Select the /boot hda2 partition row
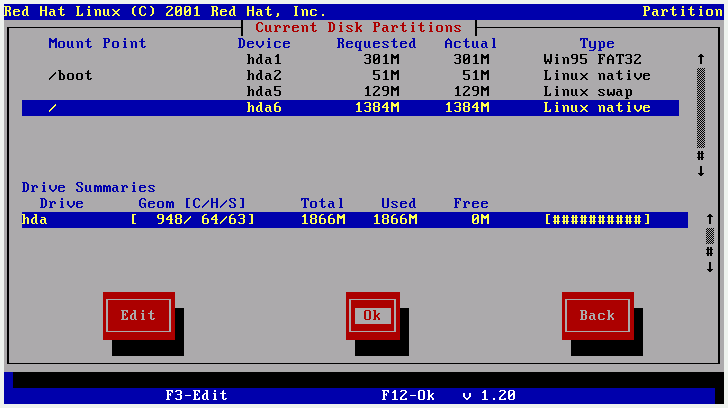This screenshot has width=728, height=408. [350, 76]
